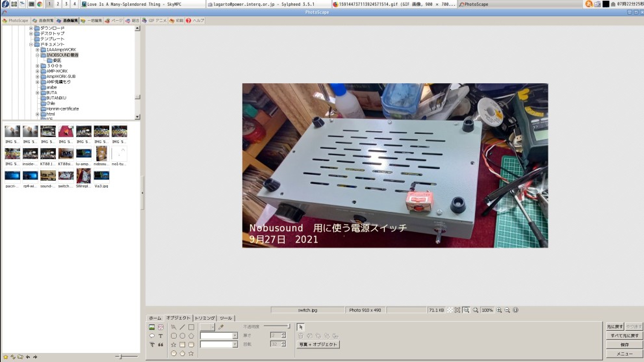The height and width of the screenshot is (362, 644).
Task: Click the zoom in magnifier icon
Action: tap(499, 310)
